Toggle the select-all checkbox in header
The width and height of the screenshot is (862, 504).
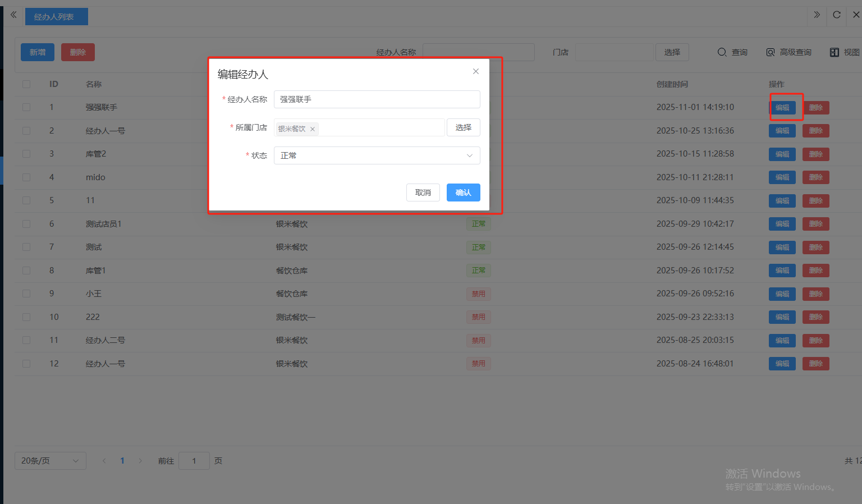click(x=26, y=84)
